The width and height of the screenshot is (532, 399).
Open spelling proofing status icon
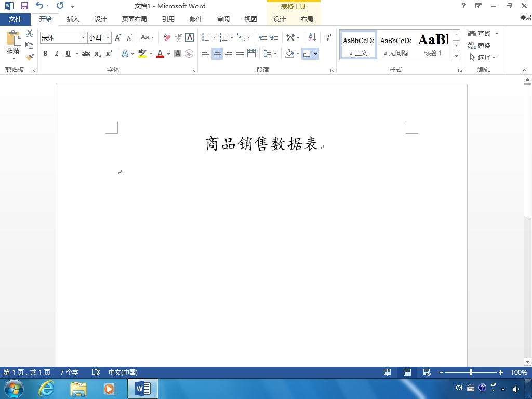96,372
